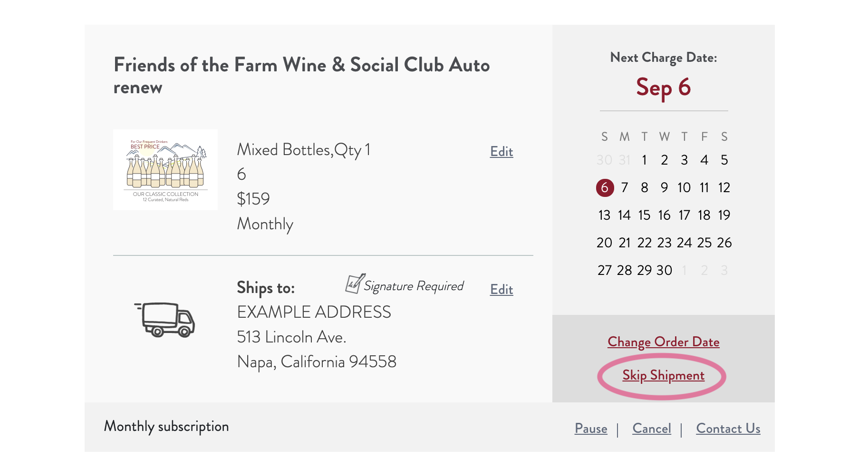Pick the 9th on the calendar
The image size is (868, 469).
(x=664, y=188)
